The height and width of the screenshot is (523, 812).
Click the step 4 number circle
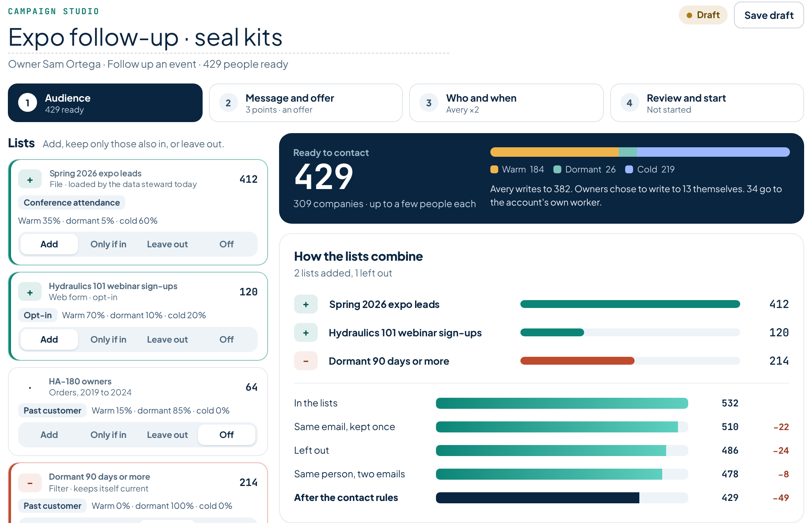629,103
